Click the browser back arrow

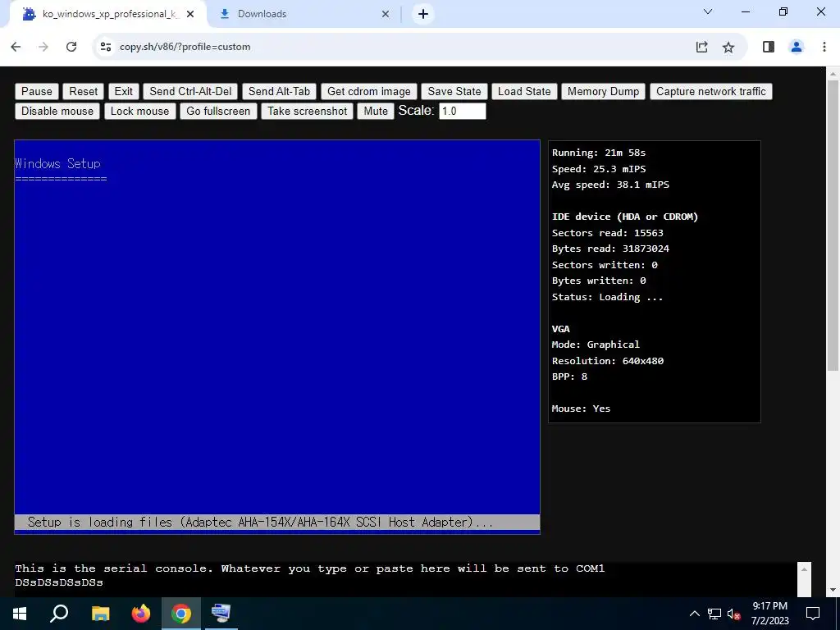pyautogui.click(x=16, y=47)
